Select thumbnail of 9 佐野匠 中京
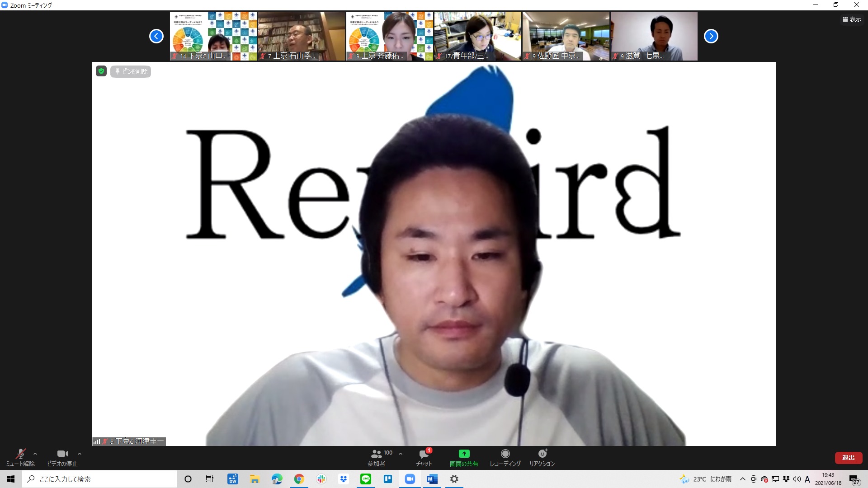 [566, 36]
